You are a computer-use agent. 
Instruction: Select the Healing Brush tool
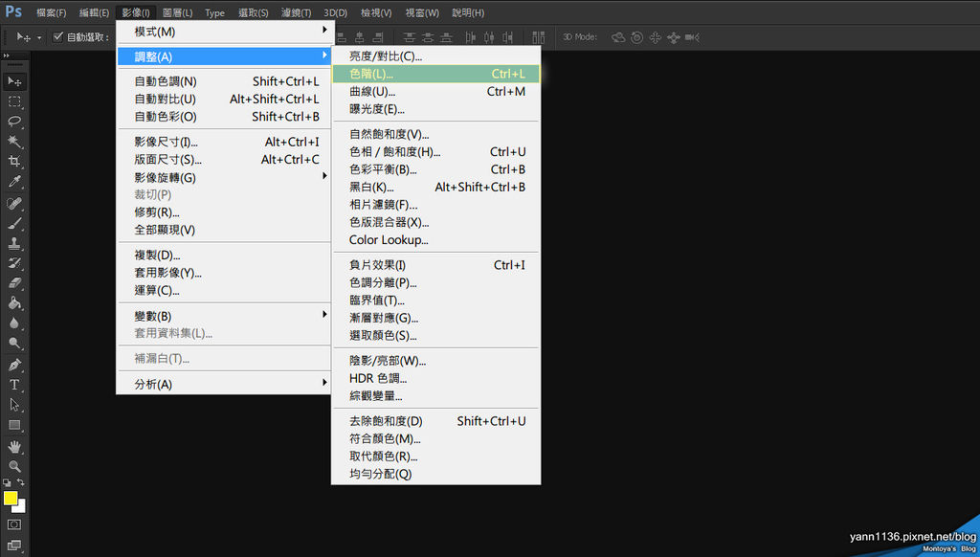pyautogui.click(x=13, y=203)
